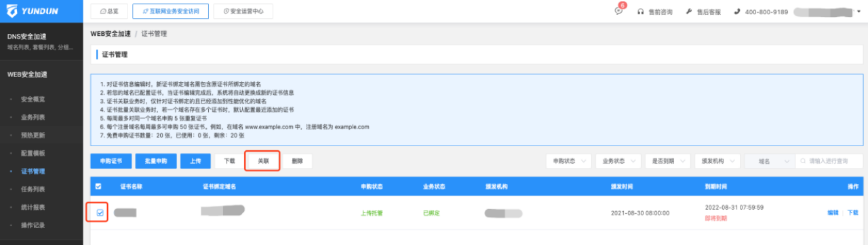The height and width of the screenshot is (245, 868).
Task: Click the 关联 button
Action: 262,161
